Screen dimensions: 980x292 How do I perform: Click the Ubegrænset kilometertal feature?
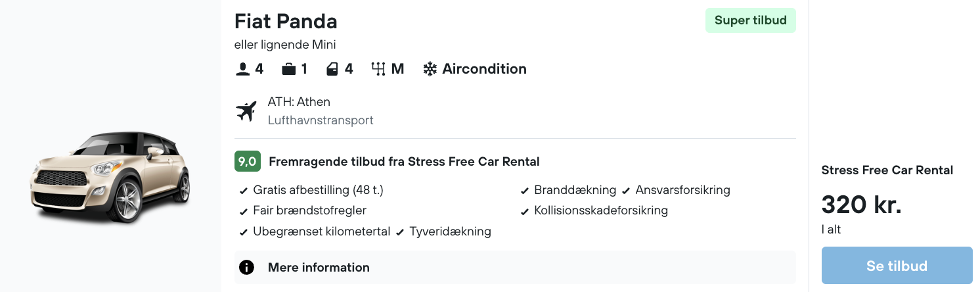pos(321,231)
